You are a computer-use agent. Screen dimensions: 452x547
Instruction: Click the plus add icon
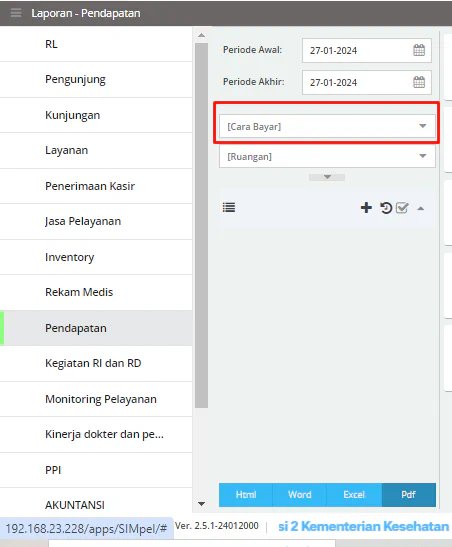pyautogui.click(x=366, y=208)
